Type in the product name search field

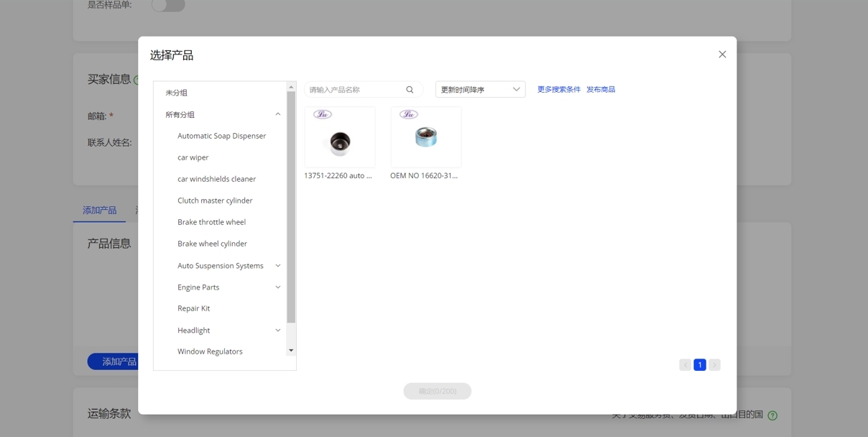pos(354,90)
